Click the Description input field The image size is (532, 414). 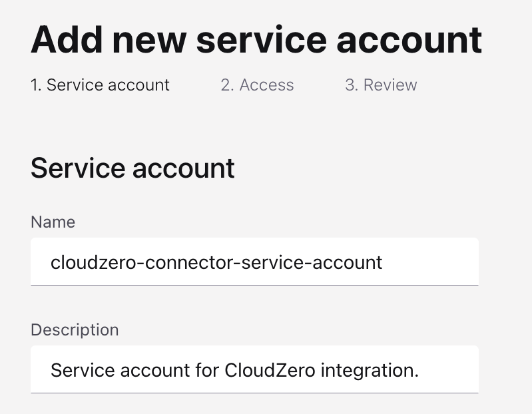(254, 369)
